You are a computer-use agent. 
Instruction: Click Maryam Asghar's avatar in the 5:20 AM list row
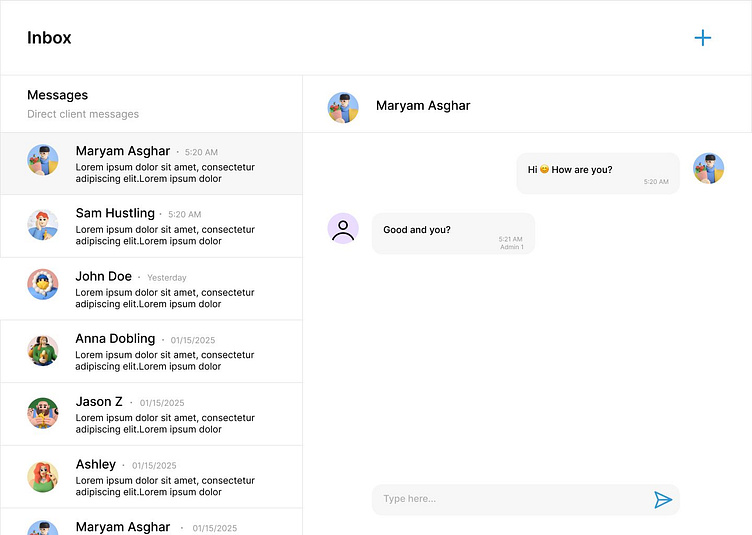(x=43, y=160)
